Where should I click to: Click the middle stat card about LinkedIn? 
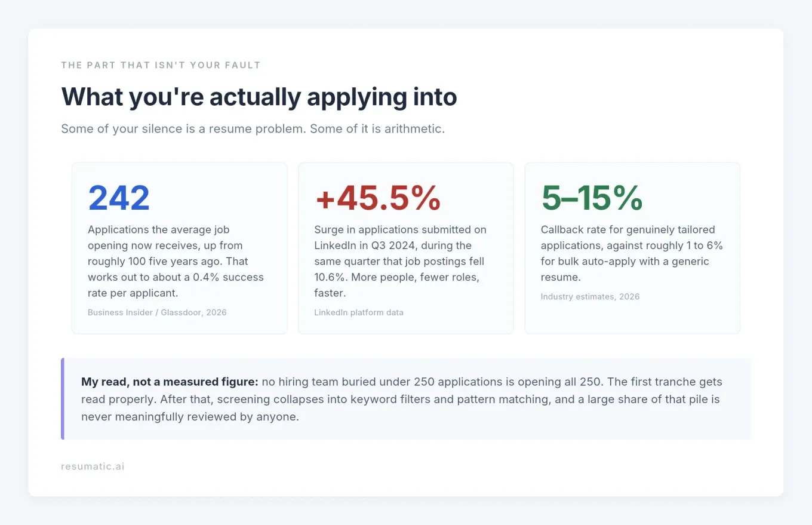pos(406,248)
